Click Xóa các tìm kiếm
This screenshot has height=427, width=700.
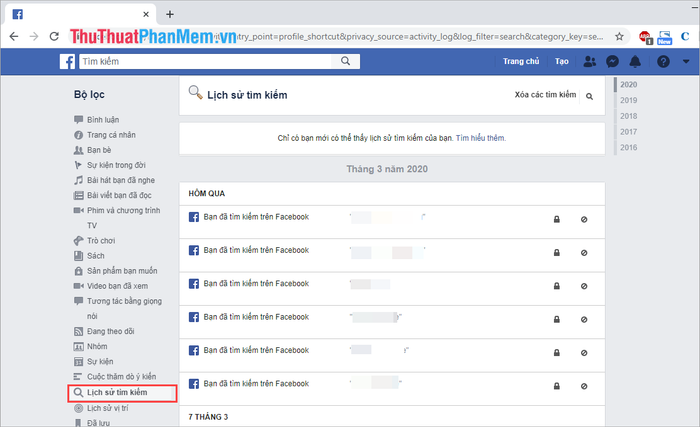pyautogui.click(x=545, y=95)
